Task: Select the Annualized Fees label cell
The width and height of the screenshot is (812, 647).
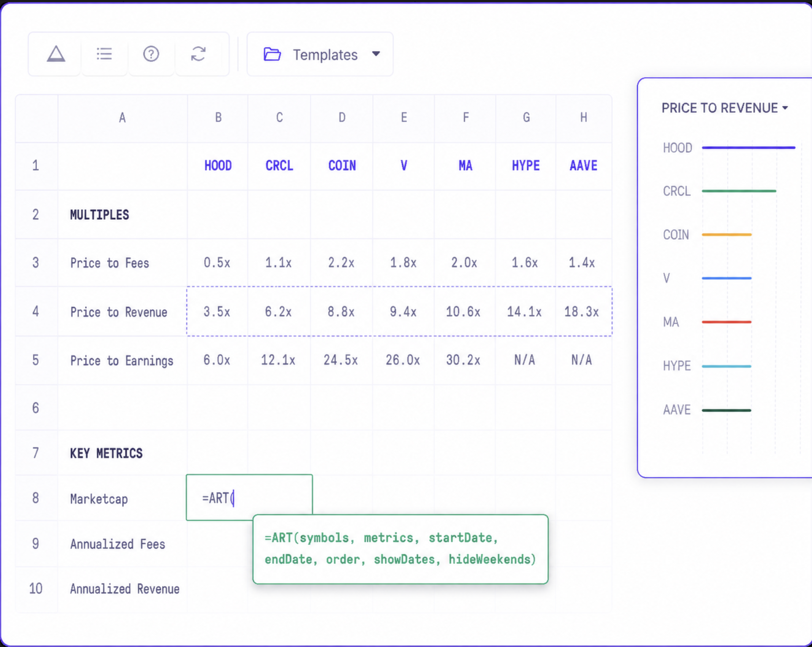Action: point(123,544)
